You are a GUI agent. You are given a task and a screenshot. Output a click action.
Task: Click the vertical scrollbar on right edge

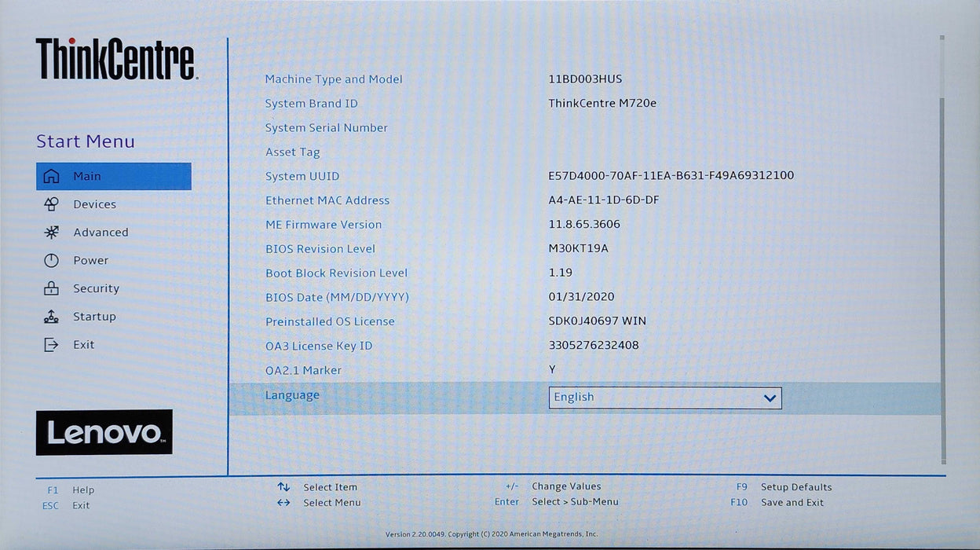[942, 250]
